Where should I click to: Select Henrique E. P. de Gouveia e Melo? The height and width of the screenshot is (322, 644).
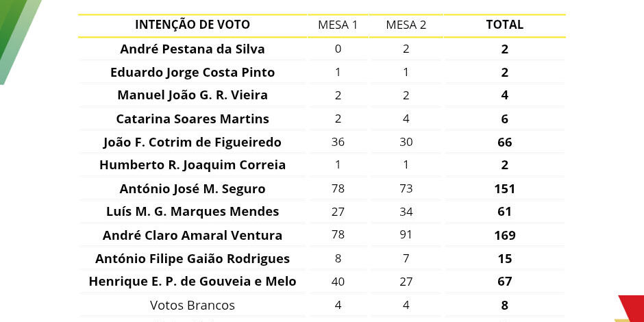click(193, 282)
